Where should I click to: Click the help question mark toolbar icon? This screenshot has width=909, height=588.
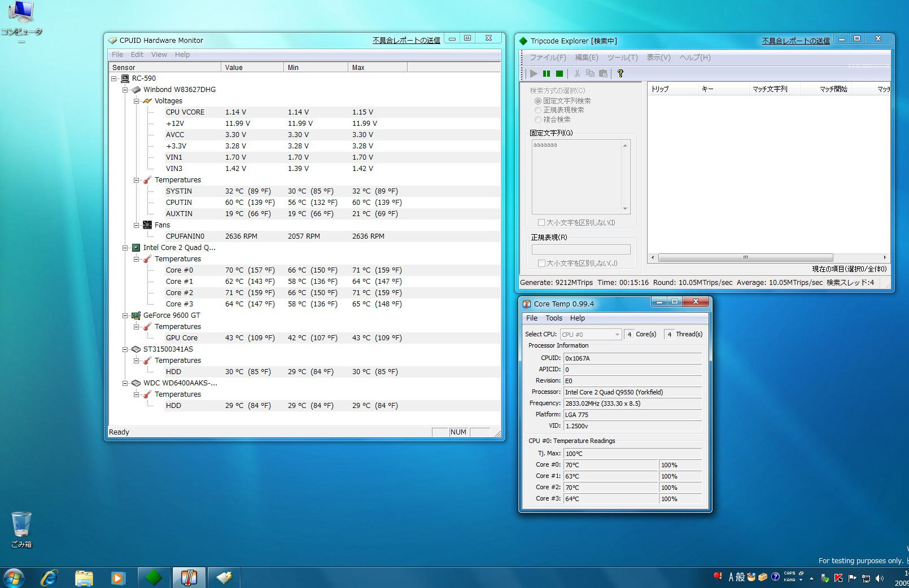[x=620, y=73]
